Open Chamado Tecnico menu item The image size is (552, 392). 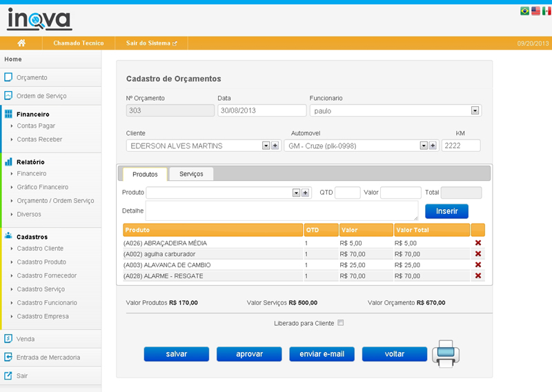coord(79,43)
